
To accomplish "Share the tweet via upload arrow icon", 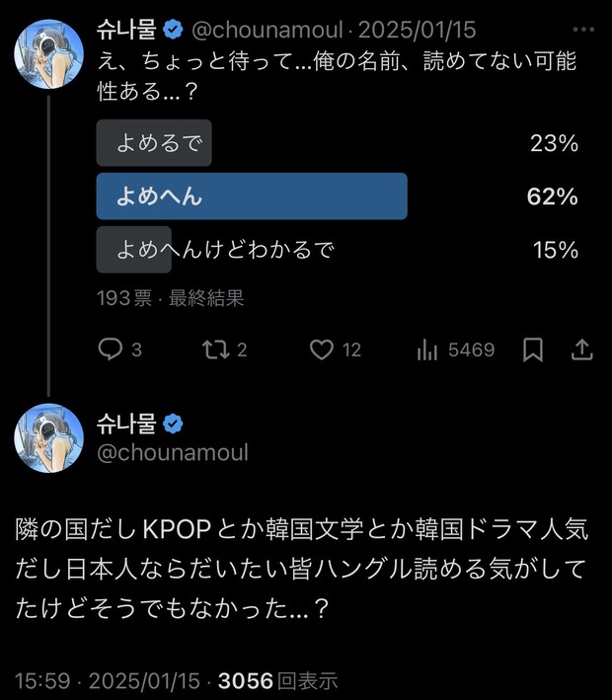I will point(582,350).
